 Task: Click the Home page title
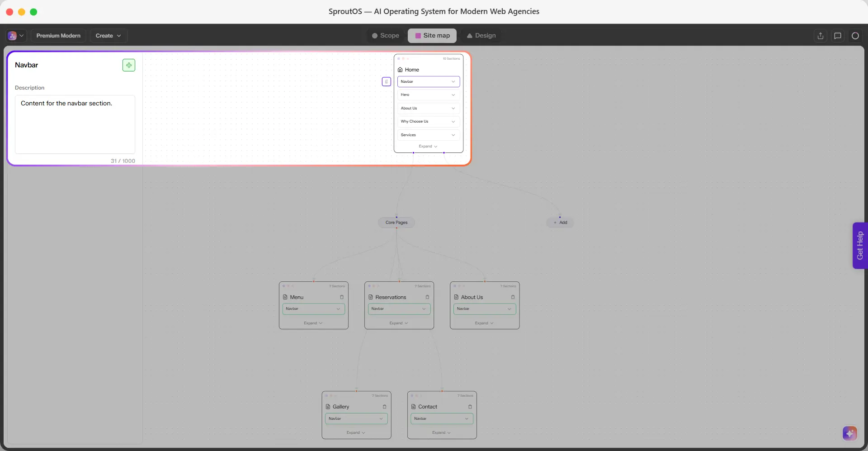[x=412, y=70]
